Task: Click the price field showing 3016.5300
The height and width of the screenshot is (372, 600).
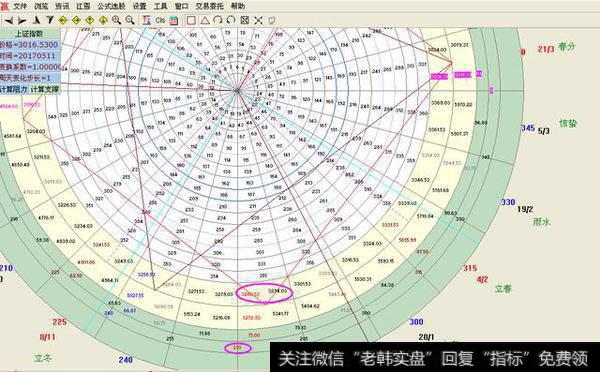Action: coord(30,44)
